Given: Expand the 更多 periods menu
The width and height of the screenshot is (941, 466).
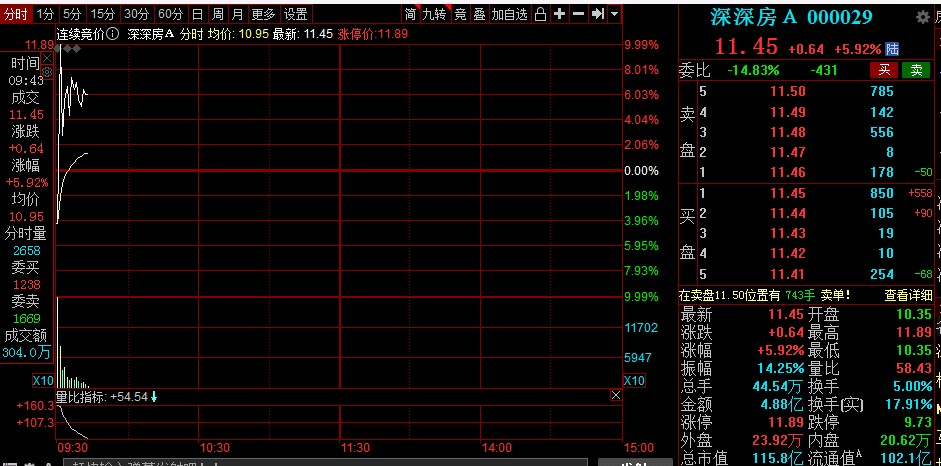Looking at the screenshot, I should [263, 14].
